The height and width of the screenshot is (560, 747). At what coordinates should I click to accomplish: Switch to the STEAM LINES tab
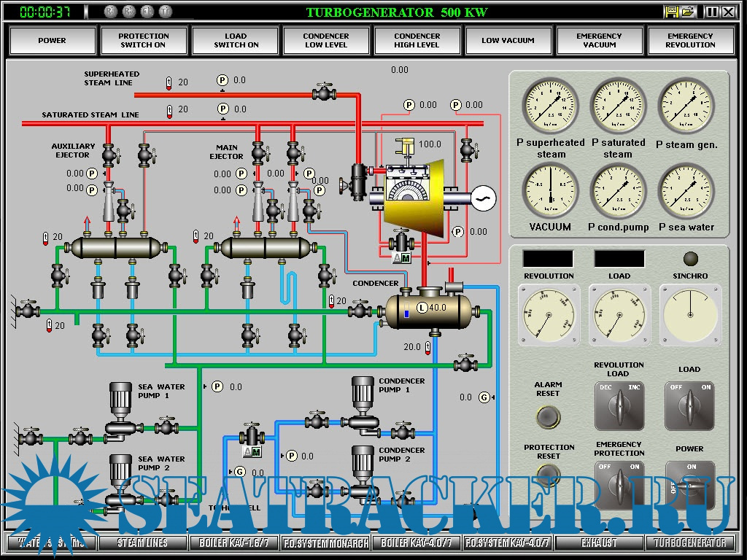coord(143,542)
